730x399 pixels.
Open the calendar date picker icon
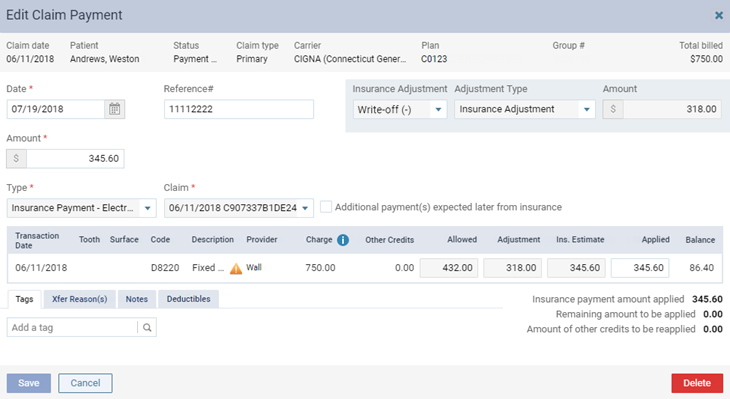115,109
